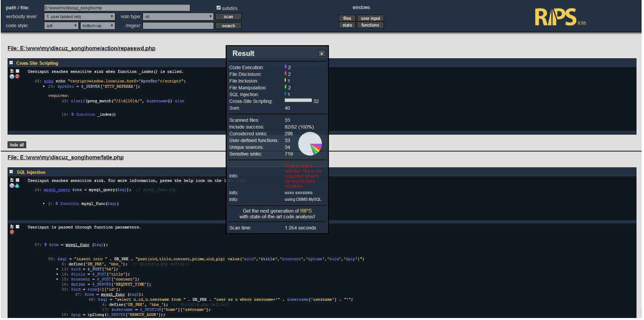The width and height of the screenshot is (644, 320).
Task: Open the stats window
Action: [x=347, y=25]
